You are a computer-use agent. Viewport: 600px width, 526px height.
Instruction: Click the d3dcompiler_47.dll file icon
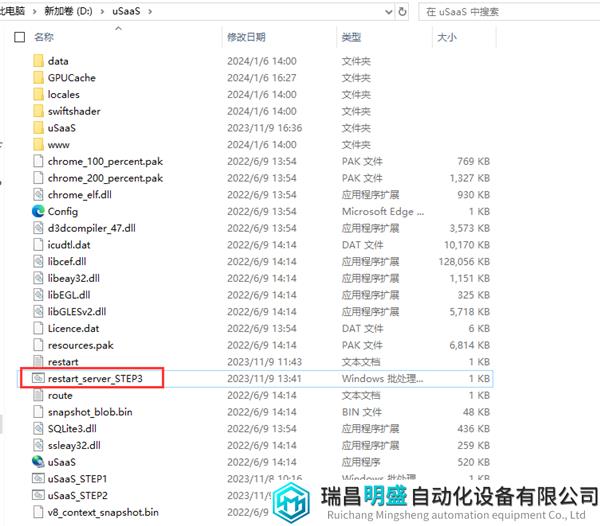(x=38, y=228)
